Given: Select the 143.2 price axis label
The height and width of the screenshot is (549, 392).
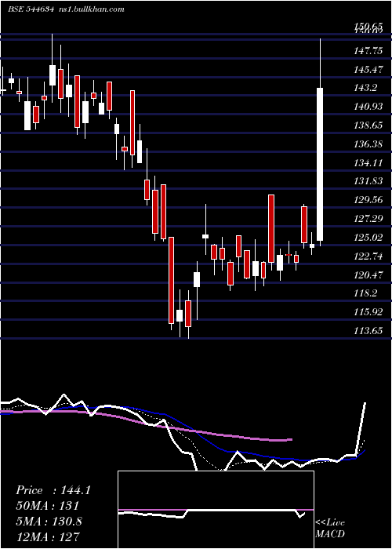Looking at the screenshot, I should [x=365, y=88].
